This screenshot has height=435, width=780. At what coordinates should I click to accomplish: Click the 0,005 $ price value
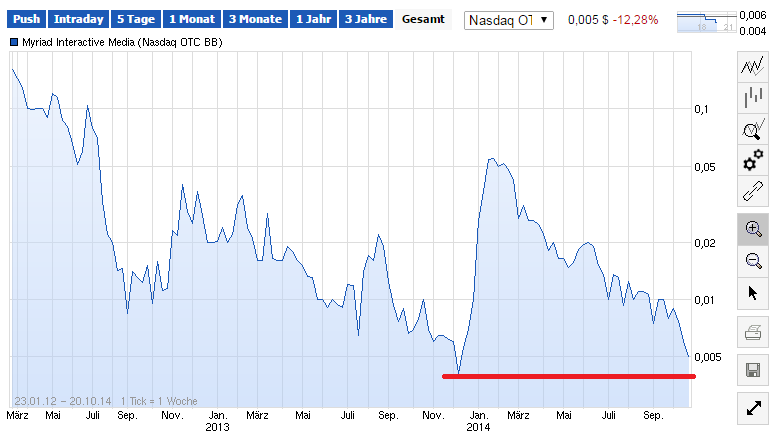(x=588, y=20)
